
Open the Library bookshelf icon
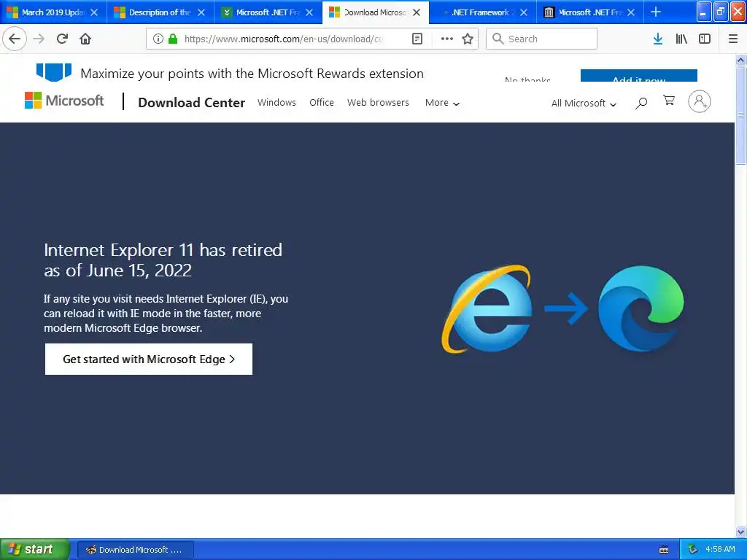pos(681,39)
